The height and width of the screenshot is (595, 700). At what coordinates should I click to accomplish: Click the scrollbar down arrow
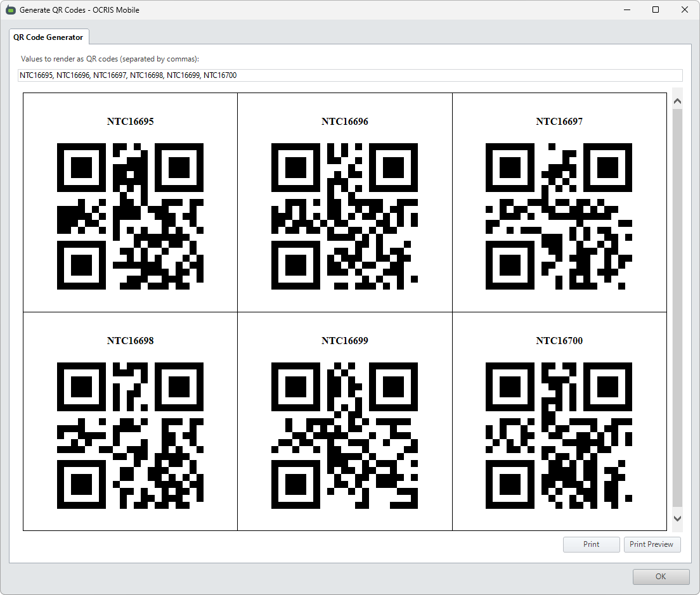(x=677, y=518)
